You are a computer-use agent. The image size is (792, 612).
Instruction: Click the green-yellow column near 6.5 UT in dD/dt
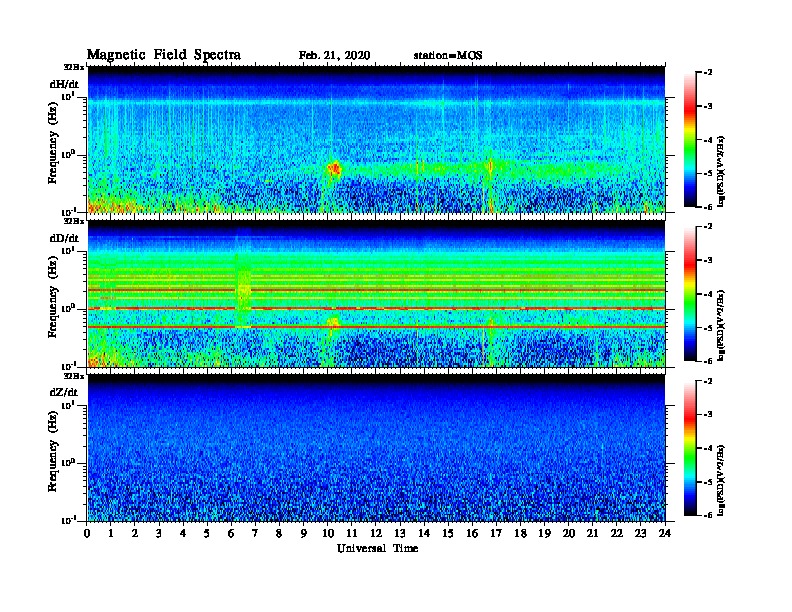[x=243, y=288]
